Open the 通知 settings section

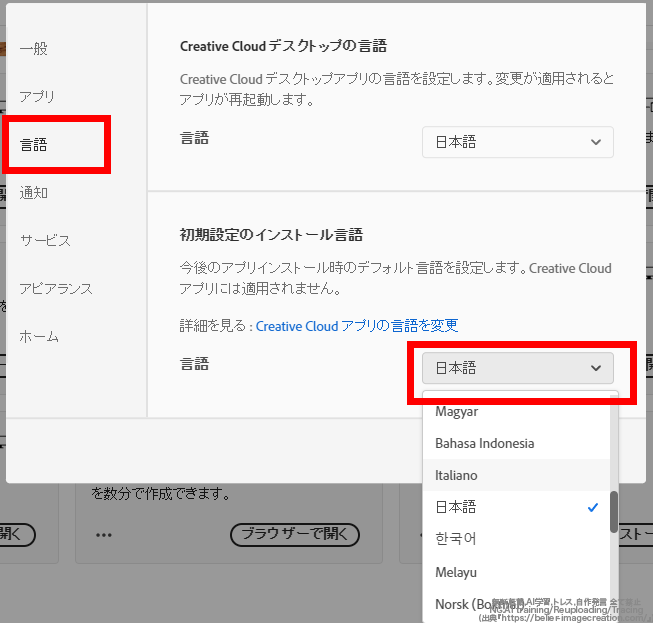(x=34, y=193)
